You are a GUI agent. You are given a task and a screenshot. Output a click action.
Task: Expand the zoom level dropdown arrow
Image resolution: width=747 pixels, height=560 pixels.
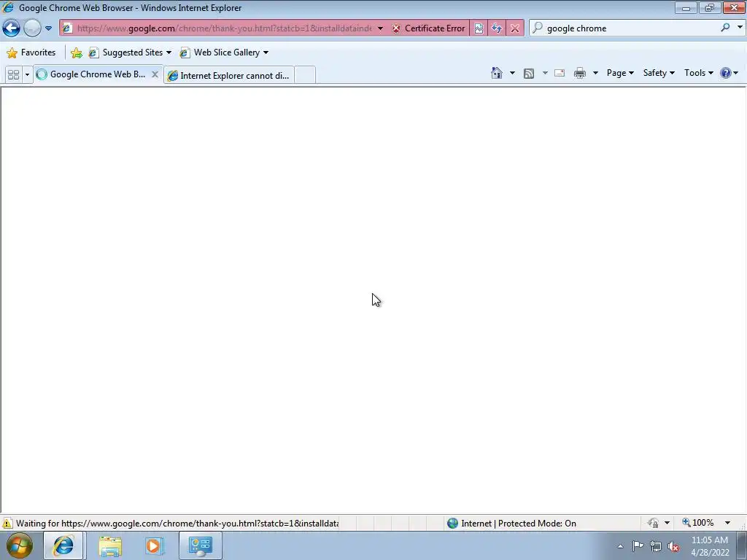tap(727, 523)
